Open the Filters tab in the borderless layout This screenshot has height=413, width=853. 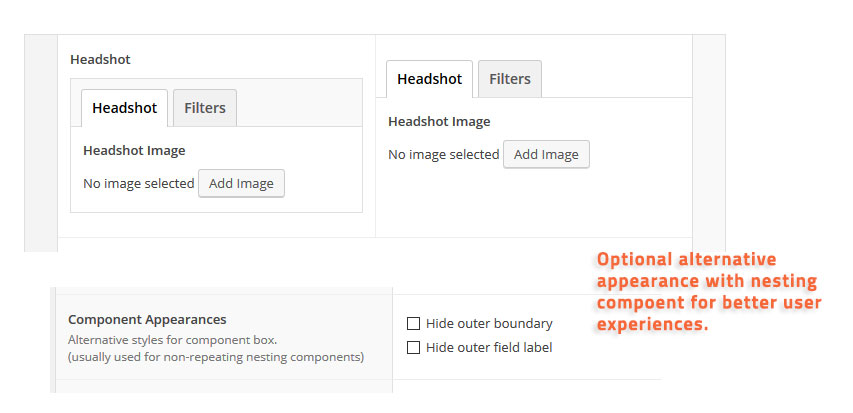[509, 79]
